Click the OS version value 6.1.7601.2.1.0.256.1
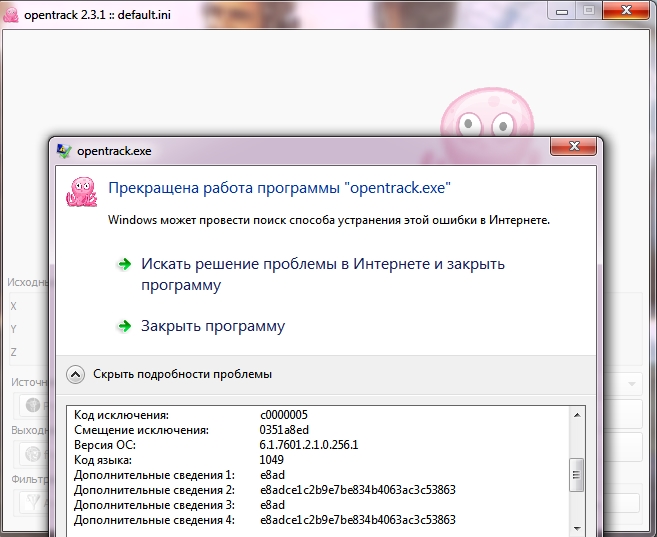This screenshot has width=657, height=537. pyautogui.click(x=309, y=445)
